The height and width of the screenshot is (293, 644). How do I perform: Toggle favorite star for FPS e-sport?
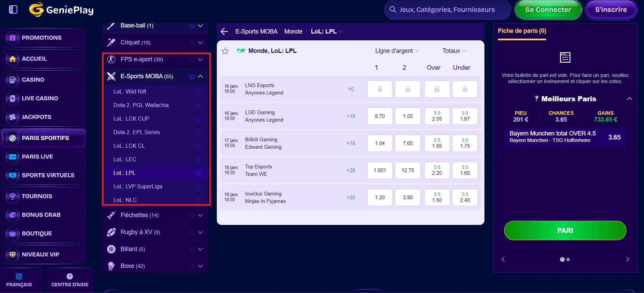(x=192, y=60)
